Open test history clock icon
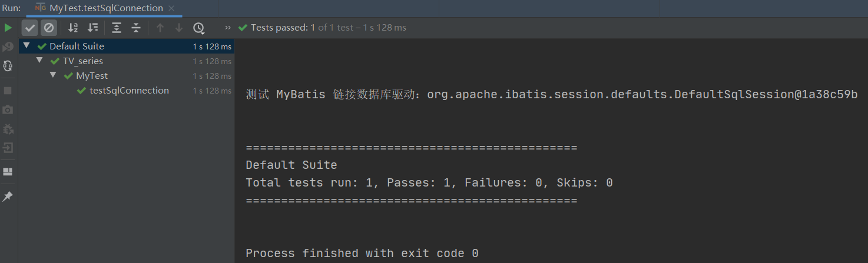 pyautogui.click(x=198, y=28)
